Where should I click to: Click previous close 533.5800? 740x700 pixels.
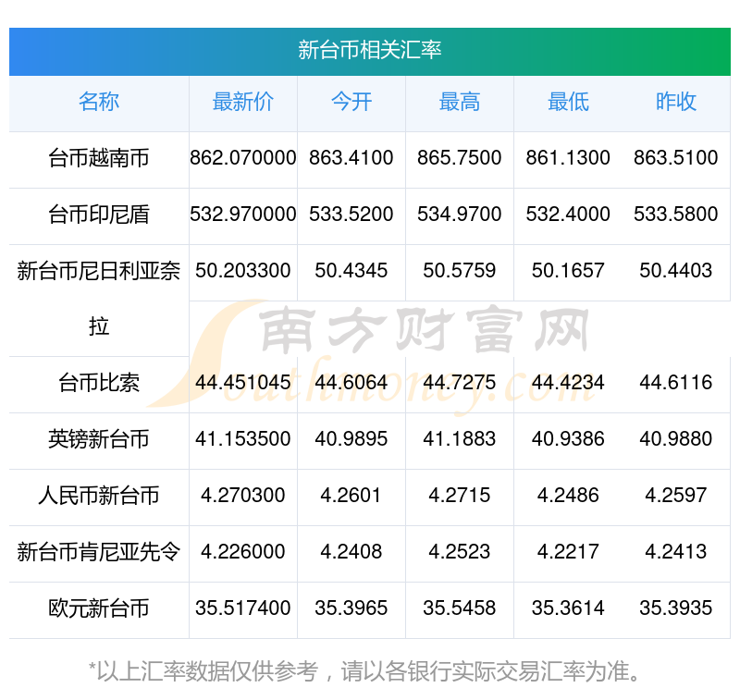[676, 215]
